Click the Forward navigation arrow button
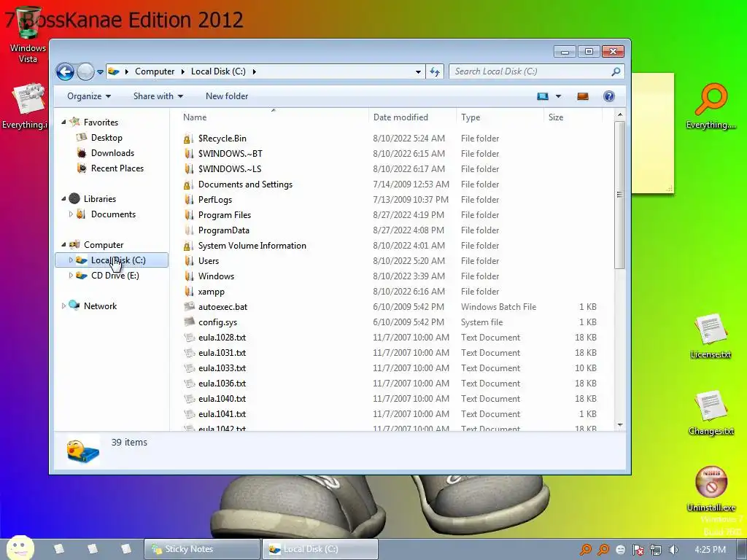 [86, 72]
